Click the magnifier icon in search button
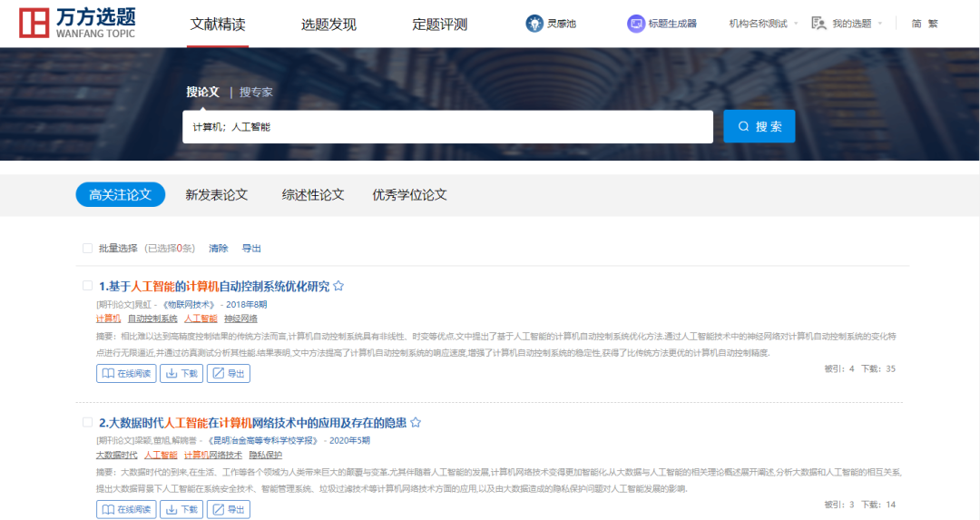This screenshot has width=980, height=520. point(744,127)
